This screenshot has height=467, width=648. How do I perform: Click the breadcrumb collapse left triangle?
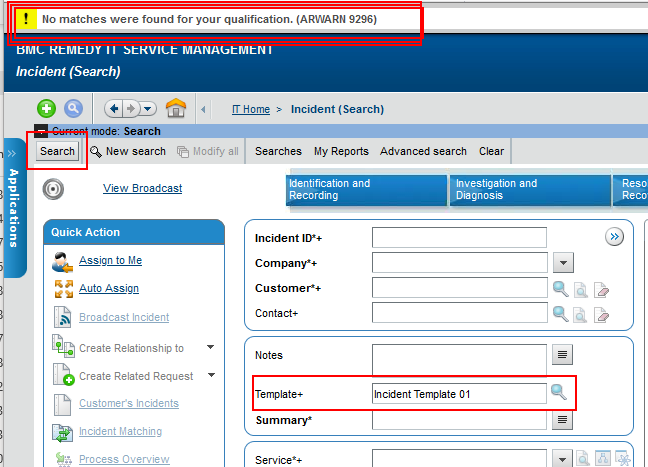(x=203, y=110)
